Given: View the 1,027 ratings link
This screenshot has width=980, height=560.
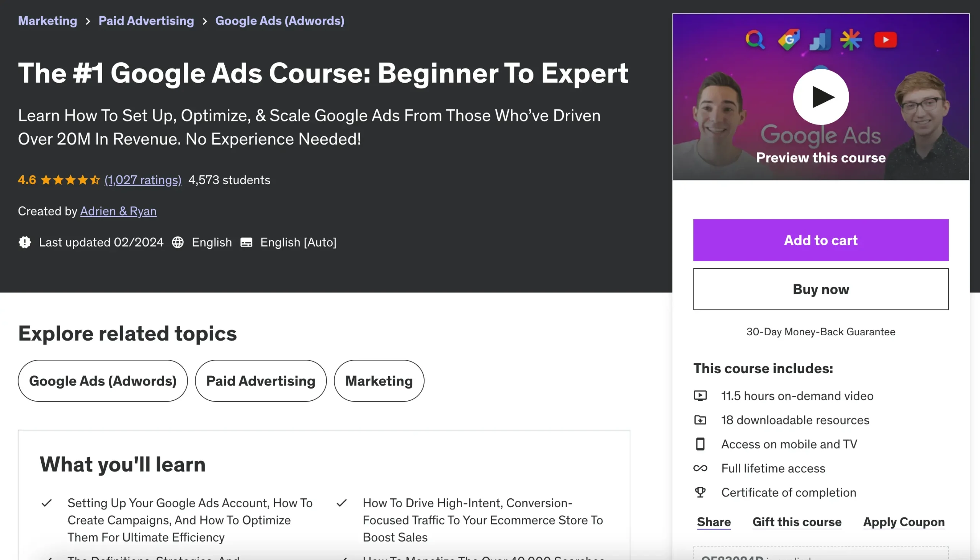Looking at the screenshot, I should (x=143, y=180).
